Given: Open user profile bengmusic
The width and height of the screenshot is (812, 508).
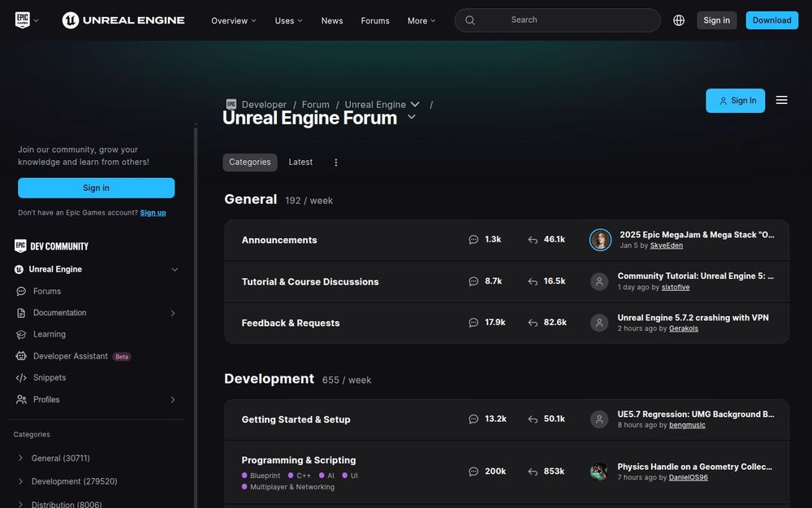Looking at the screenshot, I should click(x=687, y=425).
